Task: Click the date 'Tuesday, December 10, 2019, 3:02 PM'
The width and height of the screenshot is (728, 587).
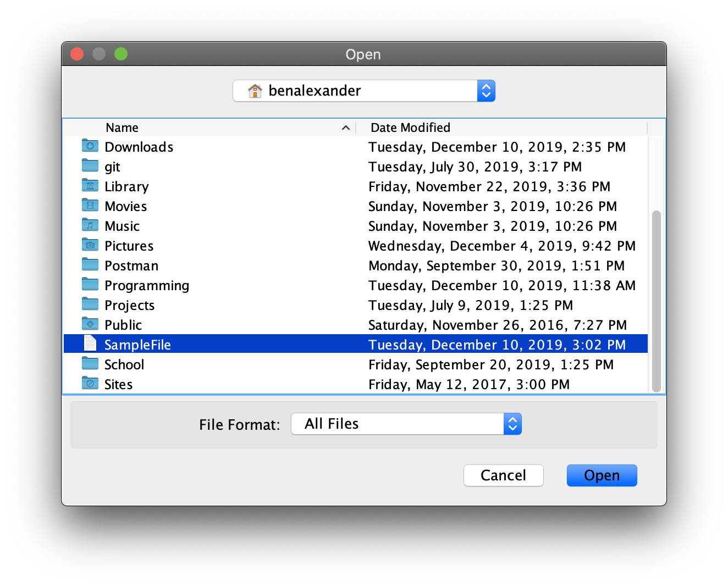Action: (497, 345)
